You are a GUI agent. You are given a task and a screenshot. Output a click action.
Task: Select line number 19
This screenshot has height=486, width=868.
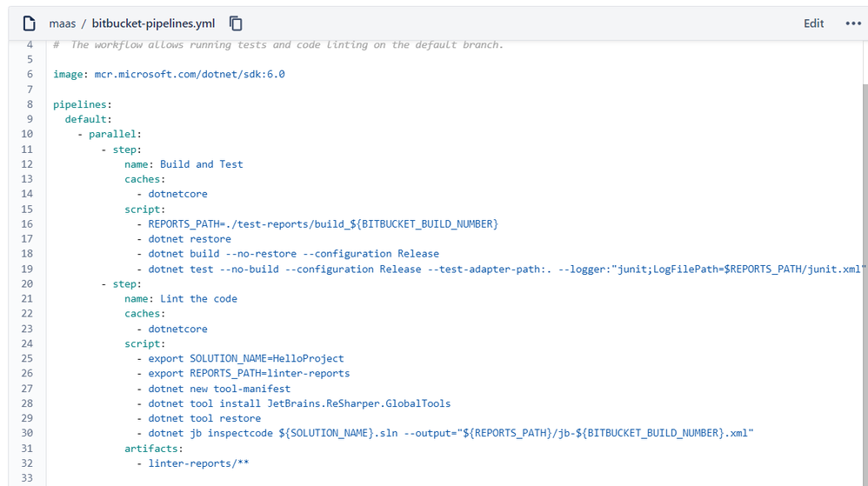pos(27,269)
